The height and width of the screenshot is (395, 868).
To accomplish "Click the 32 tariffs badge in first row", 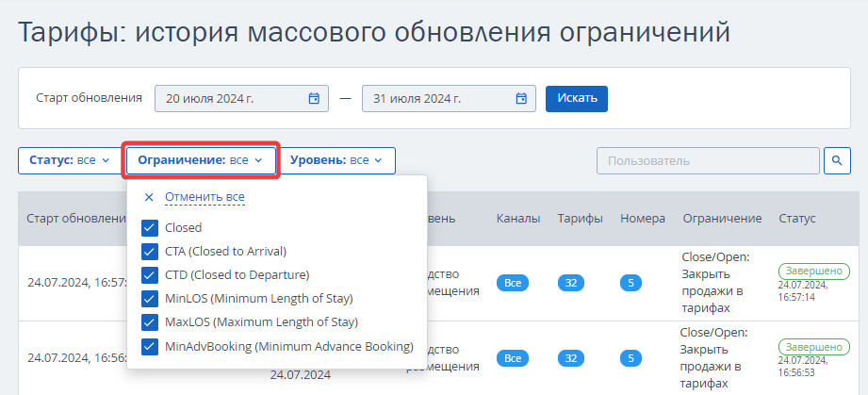I will pyautogui.click(x=571, y=282).
